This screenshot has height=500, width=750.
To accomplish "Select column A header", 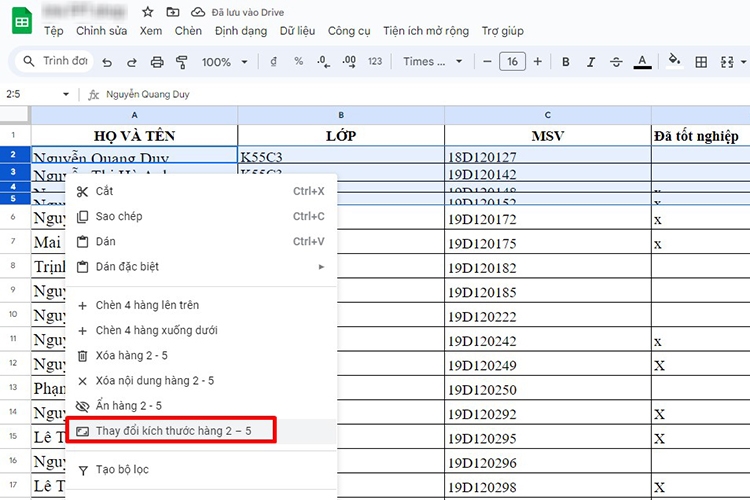I will coord(134,115).
